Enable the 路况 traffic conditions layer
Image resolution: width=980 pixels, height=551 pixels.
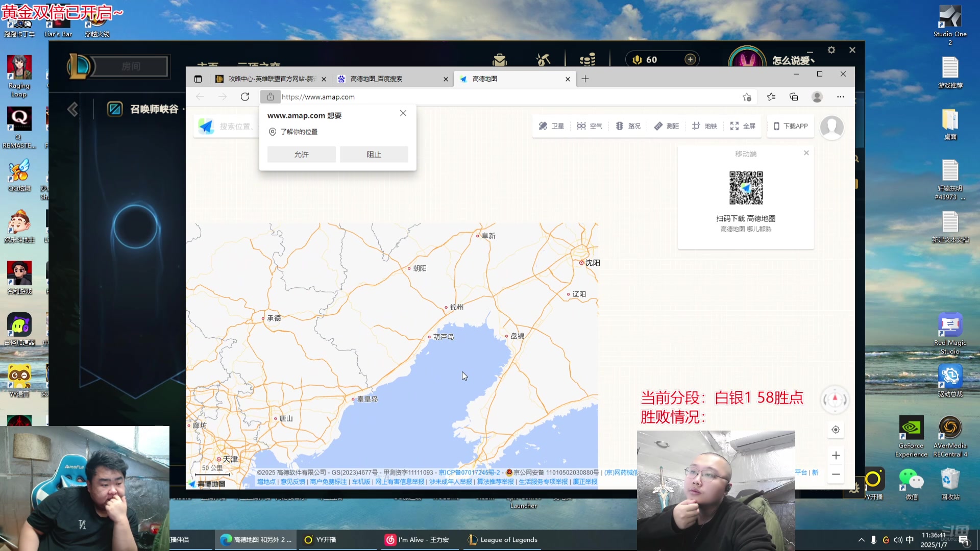pyautogui.click(x=628, y=126)
